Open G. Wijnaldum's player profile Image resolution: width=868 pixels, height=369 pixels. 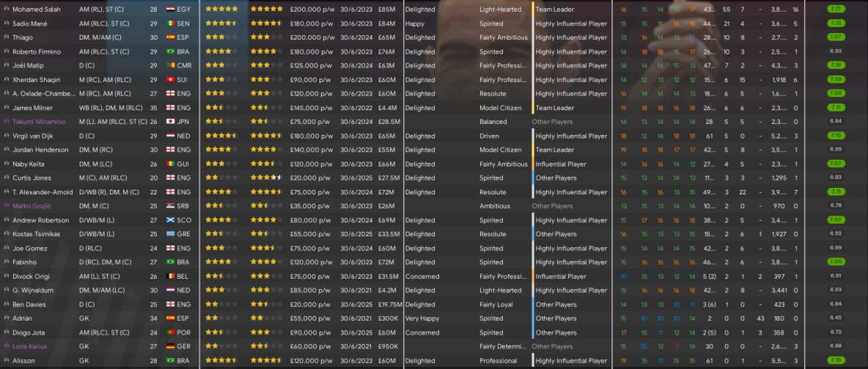pyautogui.click(x=34, y=291)
